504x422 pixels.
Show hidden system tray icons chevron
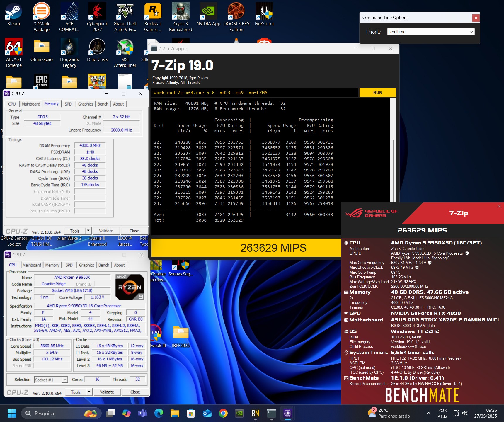(x=428, y=413)
